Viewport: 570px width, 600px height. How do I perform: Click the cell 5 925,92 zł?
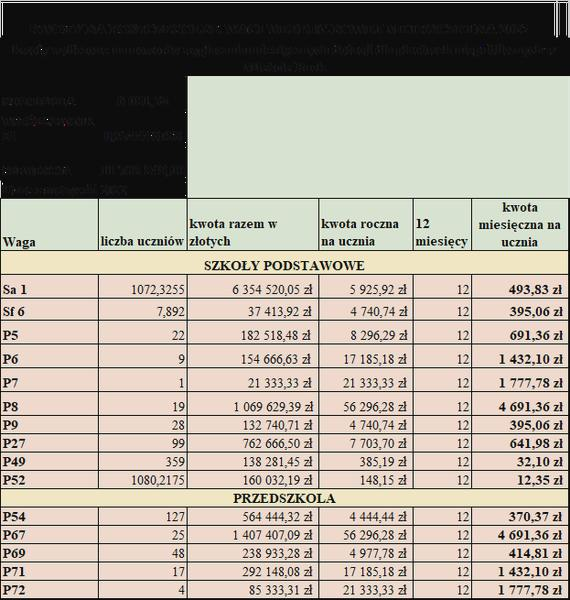(366, 287)
